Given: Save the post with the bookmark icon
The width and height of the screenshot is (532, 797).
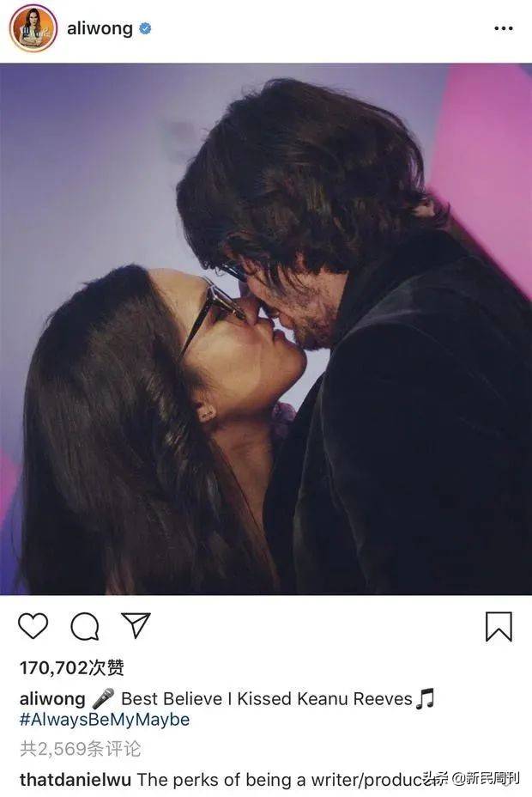Looking at the screenshot, I should pos(499,627).
